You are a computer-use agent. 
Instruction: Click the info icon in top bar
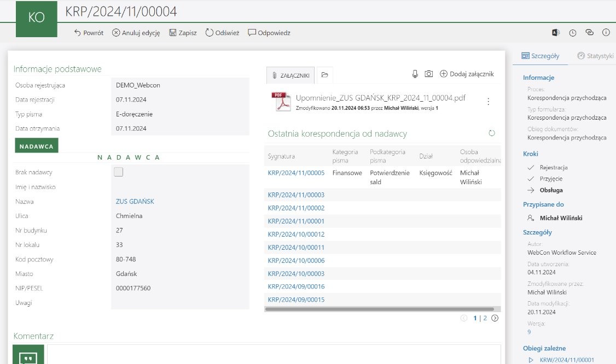coord(606,33)
